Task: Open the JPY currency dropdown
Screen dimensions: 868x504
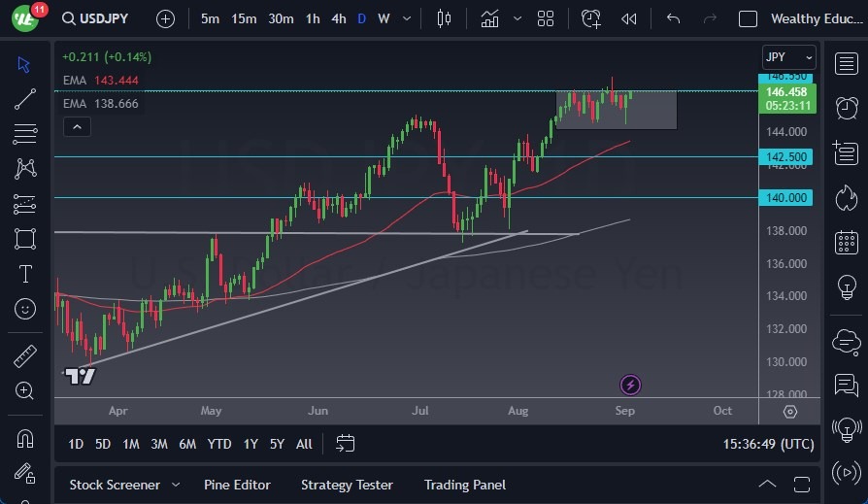Action: pyautogui.click(x=788, y=57)
